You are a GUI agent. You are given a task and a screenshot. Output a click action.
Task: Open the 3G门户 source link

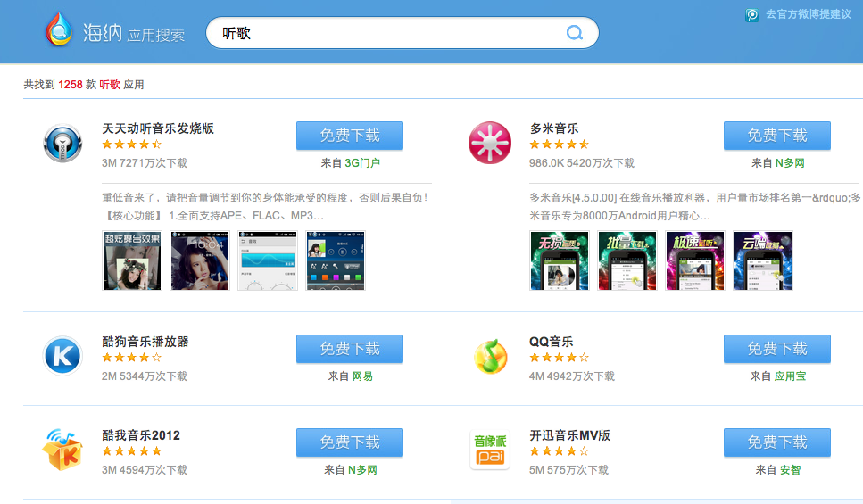[x=362, y=163]
